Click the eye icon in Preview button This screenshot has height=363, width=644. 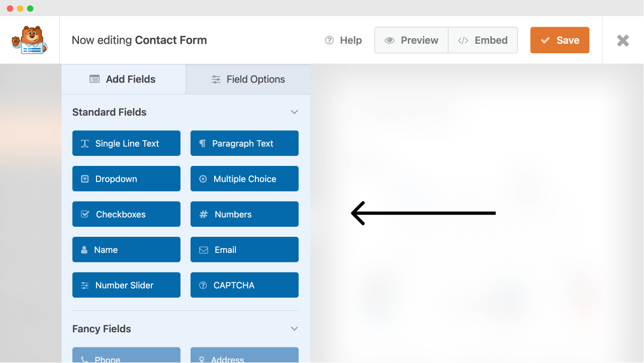390,40
